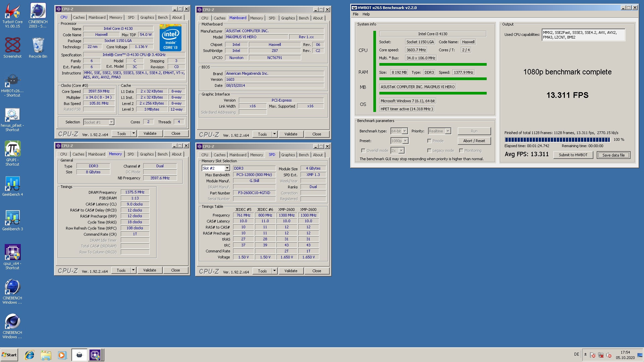The width and height of the screenshot is (644, 362).
Task: Open the Geekbench 4 desktop icon
Action: (x=12, y=186)
